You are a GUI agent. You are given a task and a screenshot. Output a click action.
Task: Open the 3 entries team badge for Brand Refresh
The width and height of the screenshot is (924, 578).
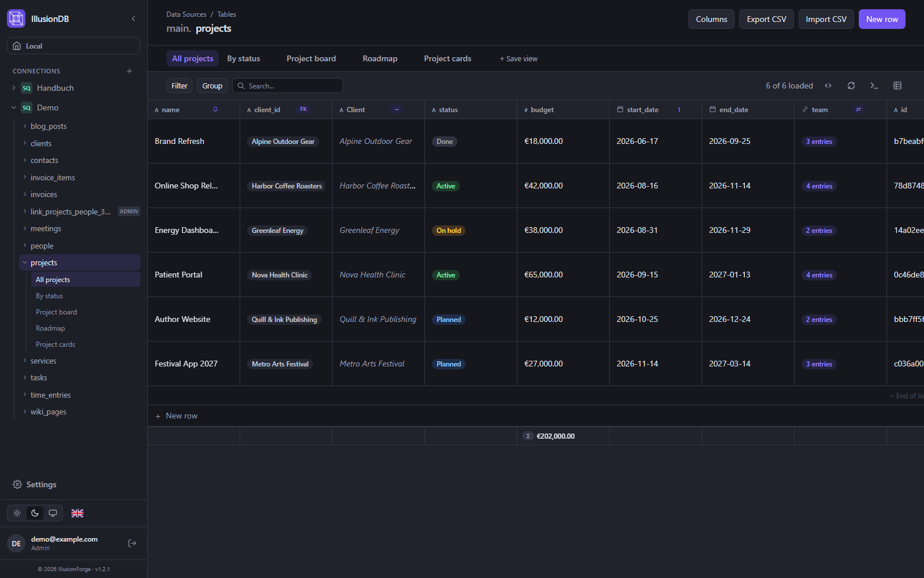tap(819, 142)
